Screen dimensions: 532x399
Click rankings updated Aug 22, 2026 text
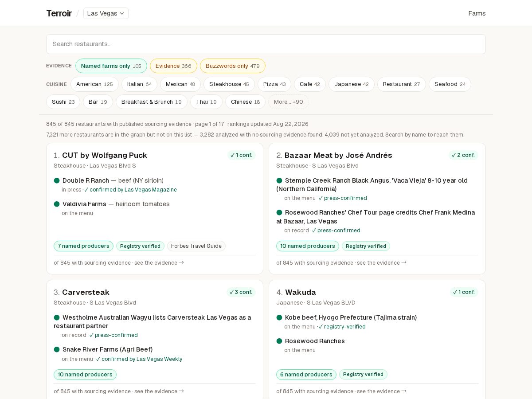pos(268,124)
